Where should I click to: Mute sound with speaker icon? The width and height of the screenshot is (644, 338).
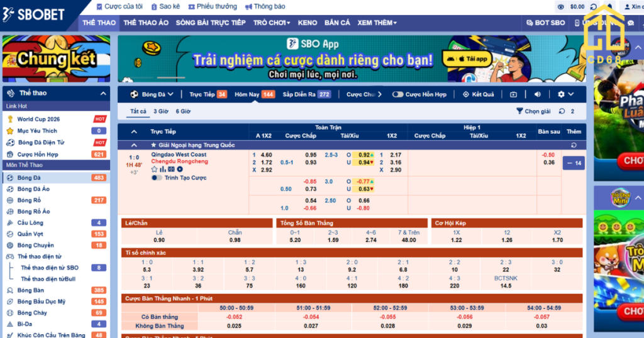(538, 94)
